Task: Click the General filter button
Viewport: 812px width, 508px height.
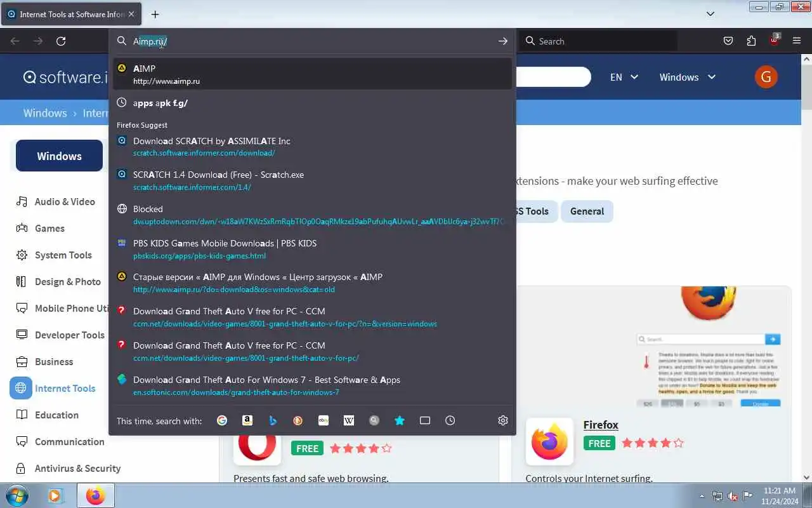Action: 587,211
